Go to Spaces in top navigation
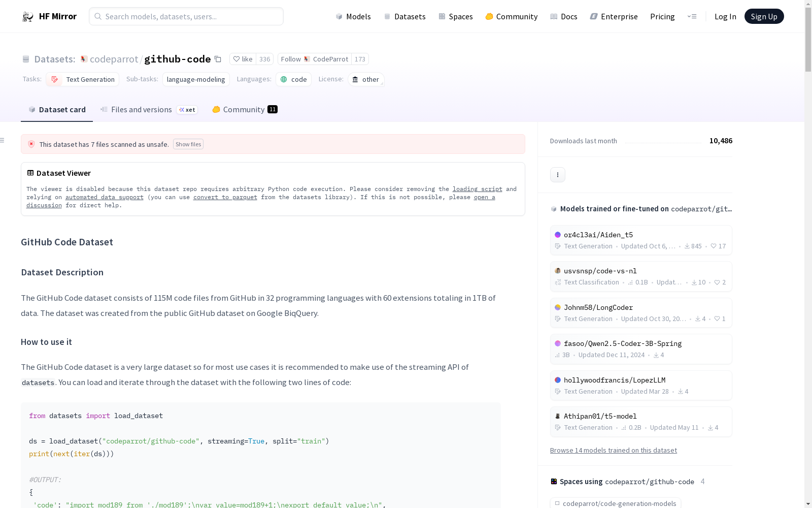Image resolution: width=812 pixels, height=508 pixels. point(456,16)
